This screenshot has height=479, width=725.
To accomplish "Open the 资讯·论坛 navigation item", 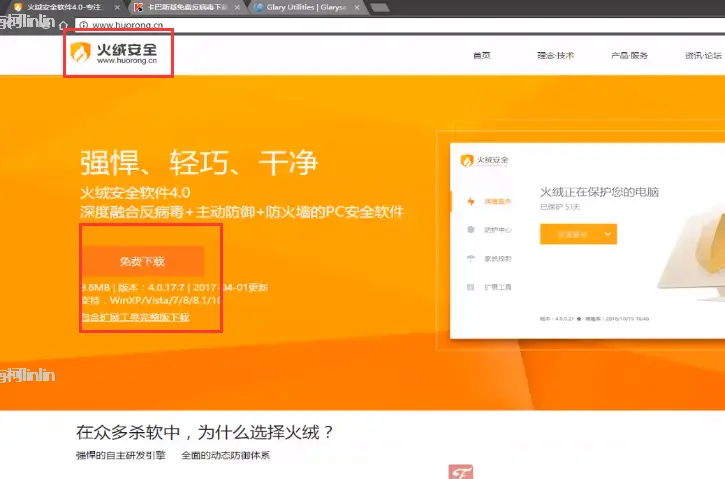I will click(x=703, y=55).
